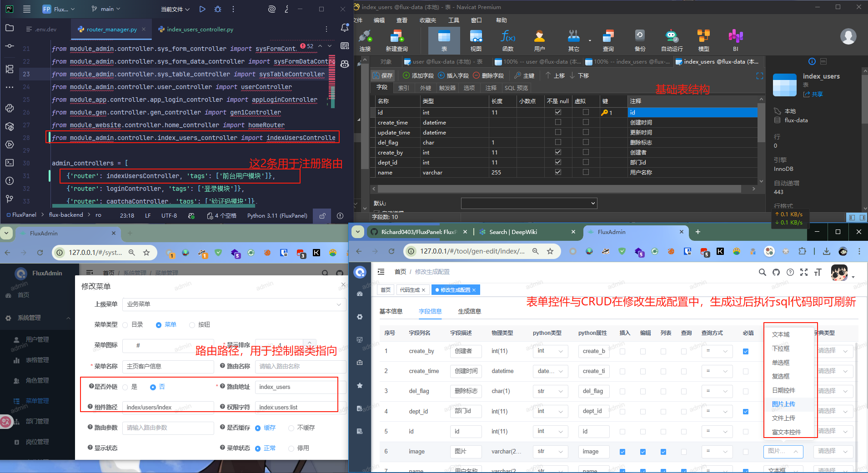Choose 图片上传 from display type list
This screenshot has height=473, width=868.
(783, 404)
